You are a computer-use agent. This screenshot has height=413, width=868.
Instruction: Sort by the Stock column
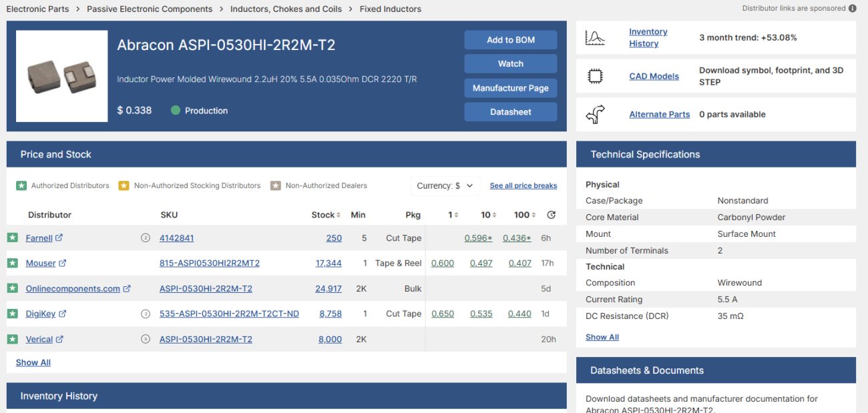tap(326, 215)
